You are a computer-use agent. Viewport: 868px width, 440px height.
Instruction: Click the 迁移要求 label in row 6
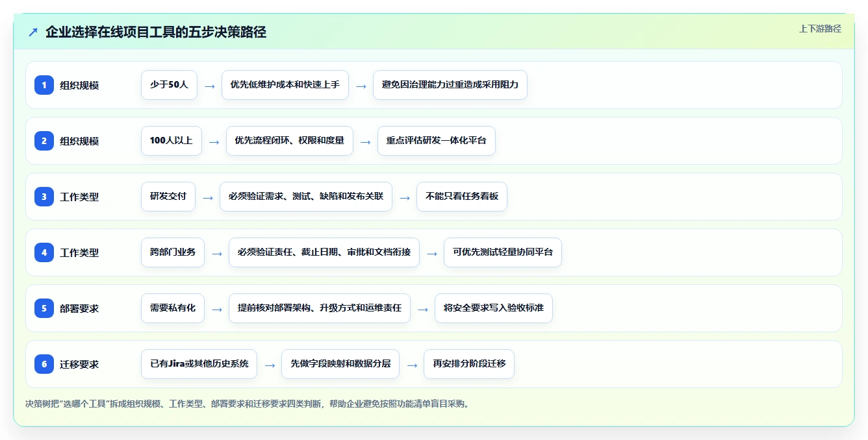pos(79,365)
